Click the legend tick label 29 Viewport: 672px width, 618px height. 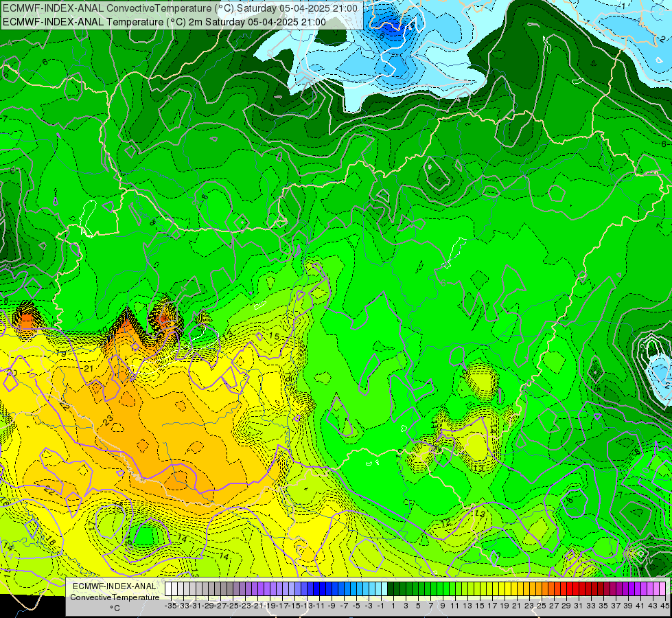pyautogui.click(x=566, y=606)
